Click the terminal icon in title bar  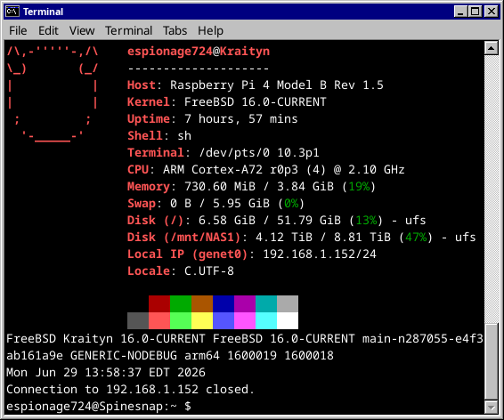[x=12, y=12]
